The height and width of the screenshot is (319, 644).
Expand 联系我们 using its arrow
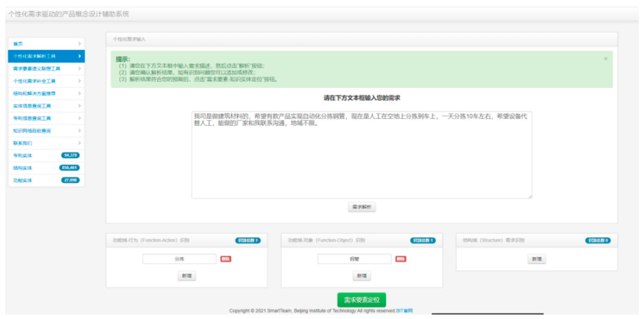80,143
